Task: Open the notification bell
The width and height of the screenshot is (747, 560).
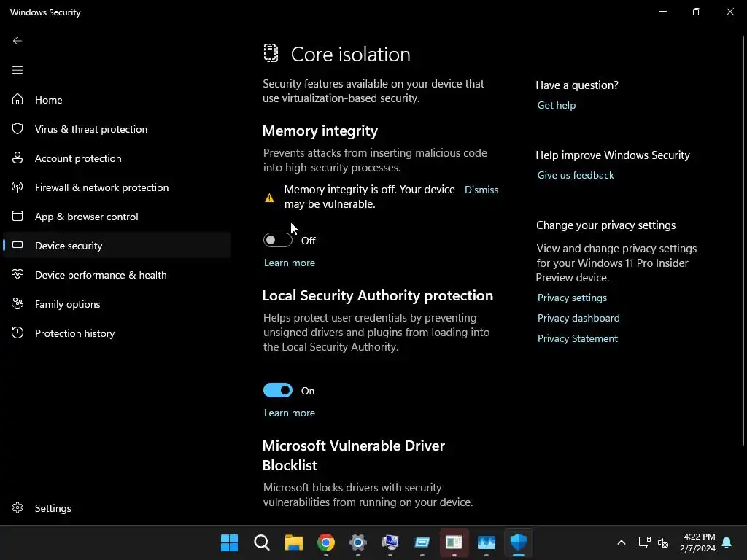Action: click(x=727, y=542)
